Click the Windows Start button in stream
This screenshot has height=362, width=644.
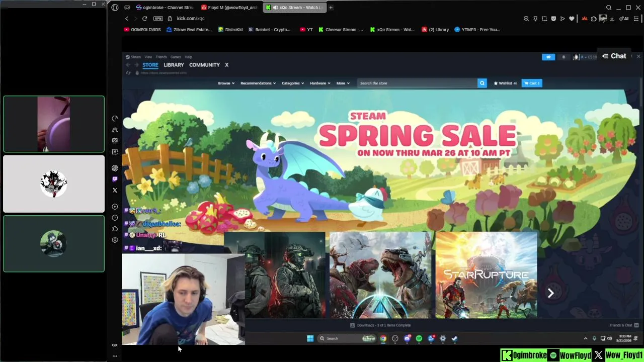(310, 338)
